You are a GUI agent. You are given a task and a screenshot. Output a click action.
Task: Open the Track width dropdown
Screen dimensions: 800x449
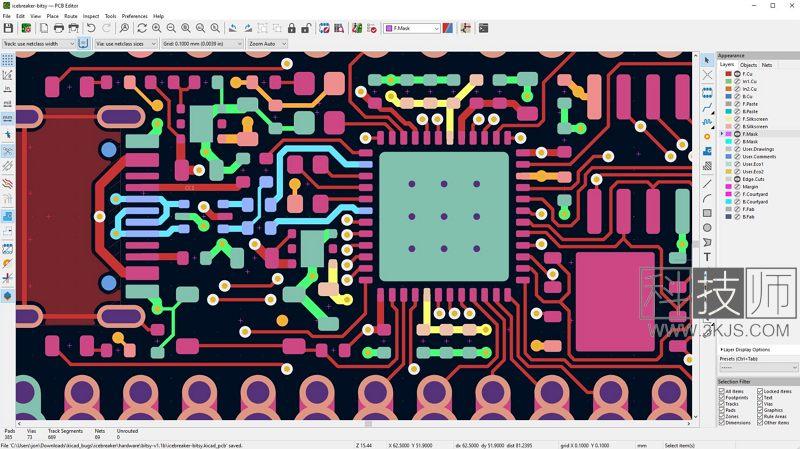(39, 44)
